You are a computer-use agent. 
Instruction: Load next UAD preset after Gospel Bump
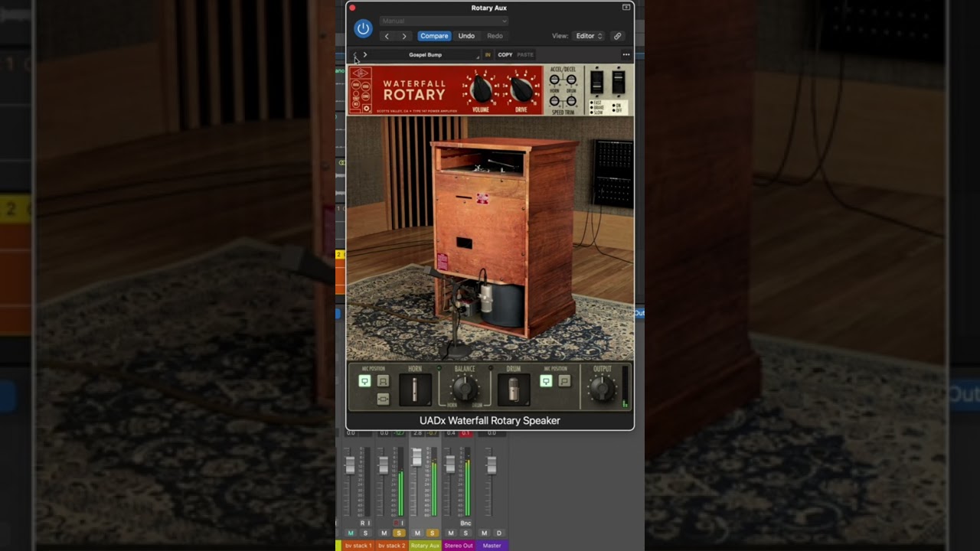(x=365, y=55)
